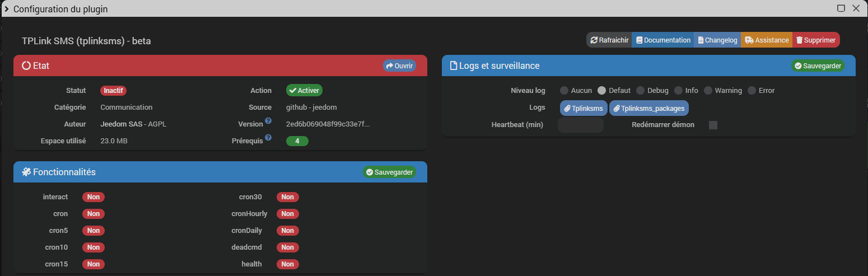The width and height of the screenshot is (868, 276).
Task: Save the Fonctionnalités settings
Action: [389, 172]
